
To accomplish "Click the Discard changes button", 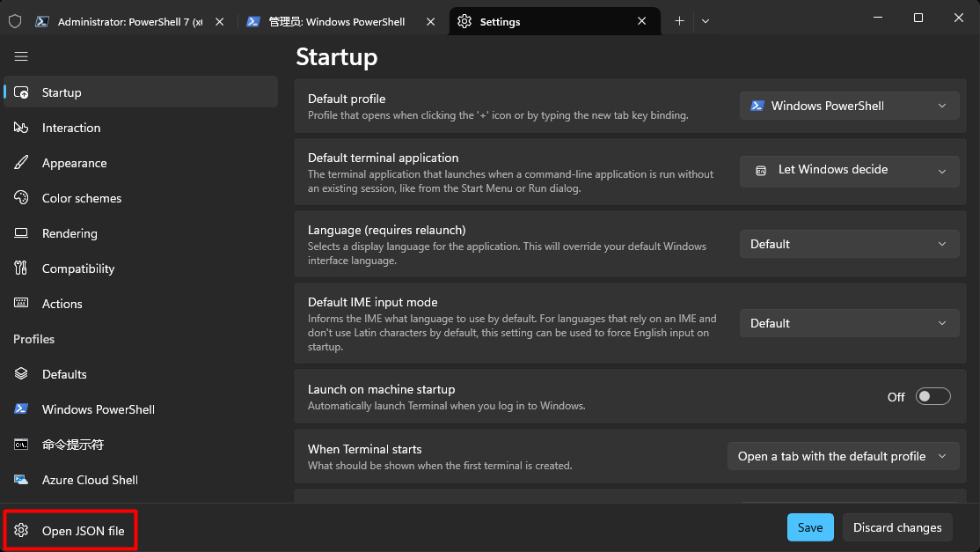I will (897, 527).
